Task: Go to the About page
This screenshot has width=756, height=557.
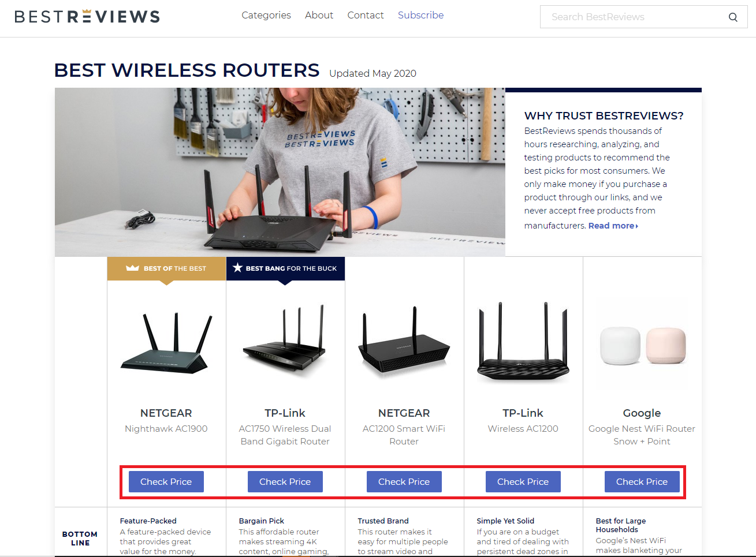Action: [319, 15]
